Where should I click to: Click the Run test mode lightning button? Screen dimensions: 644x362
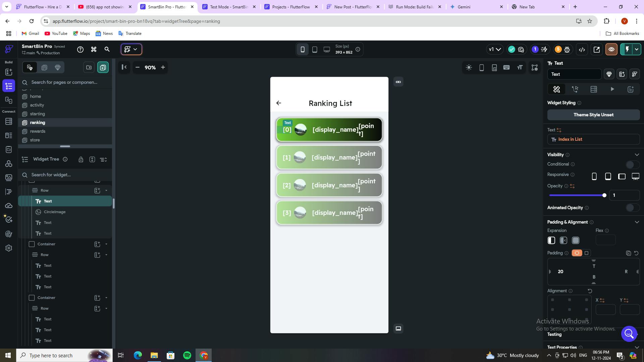627,50
